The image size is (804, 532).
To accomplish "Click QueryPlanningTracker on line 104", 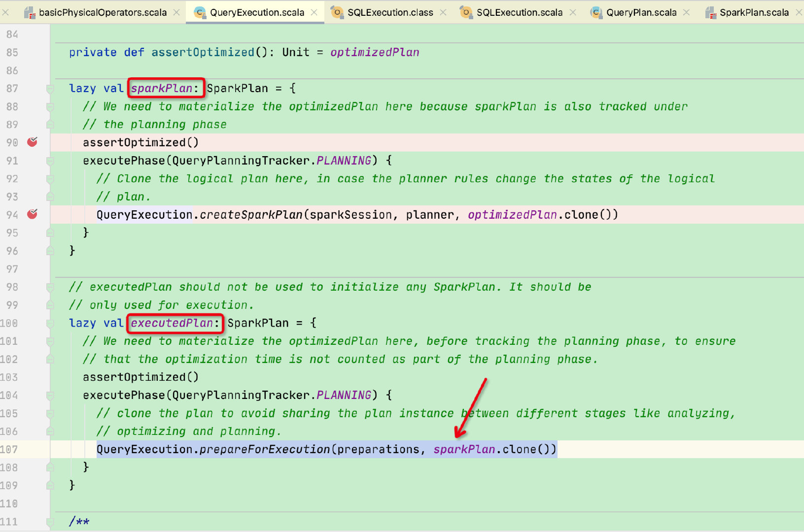I will [241, 395].
